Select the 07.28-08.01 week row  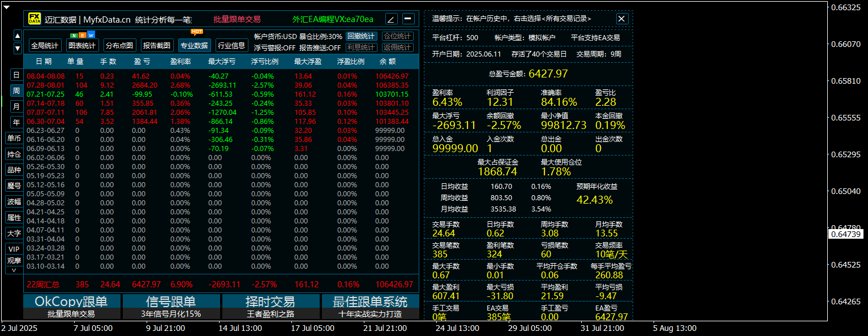[221, 85]
